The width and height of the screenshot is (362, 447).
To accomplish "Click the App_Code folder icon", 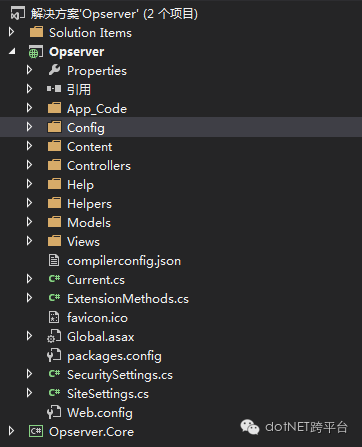I will click(54, 108).
